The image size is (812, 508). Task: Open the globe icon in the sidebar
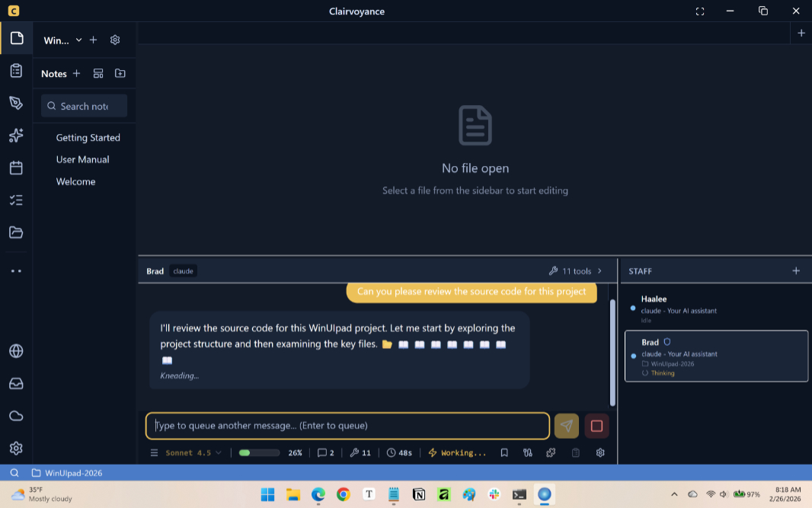(x=16, y=351)
